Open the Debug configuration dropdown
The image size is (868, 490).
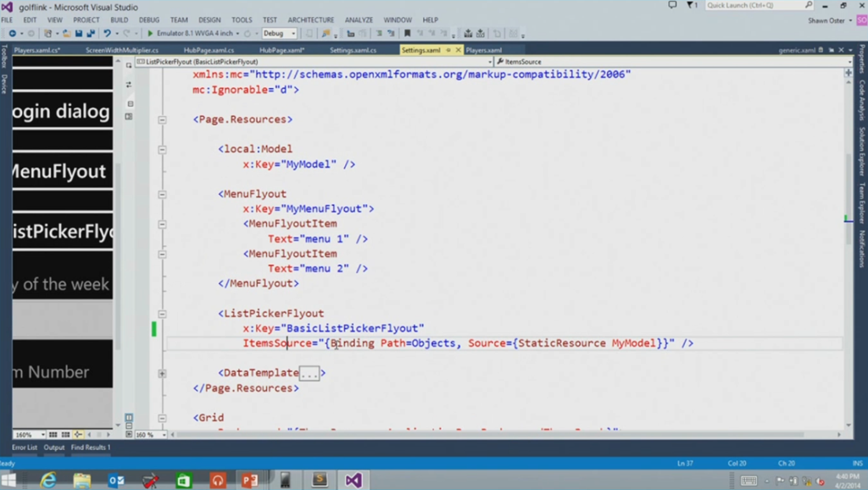point(280,34)
